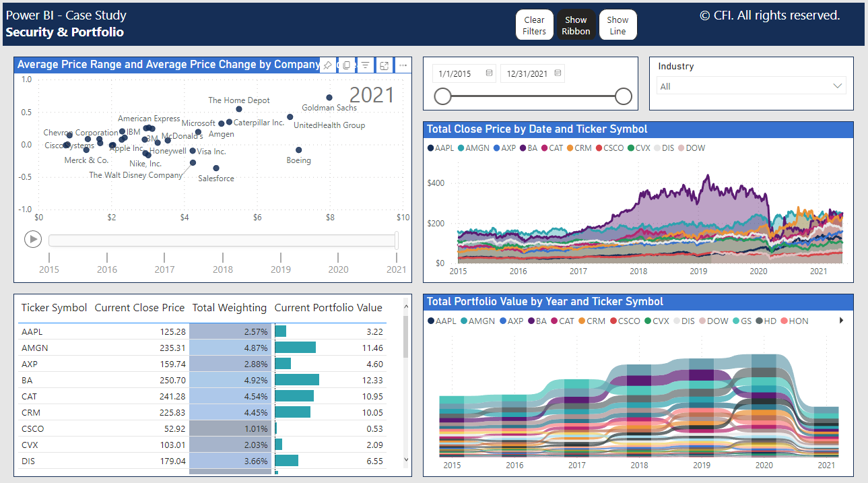The image size is (868, 483).
Task: Click the 1/1/2015 start date field
Action: 455,73
